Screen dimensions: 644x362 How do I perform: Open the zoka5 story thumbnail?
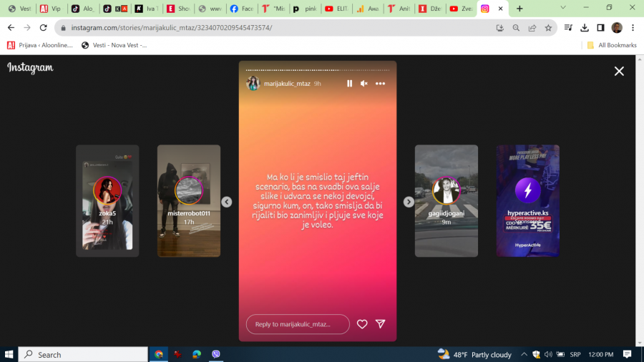point(107,201)
